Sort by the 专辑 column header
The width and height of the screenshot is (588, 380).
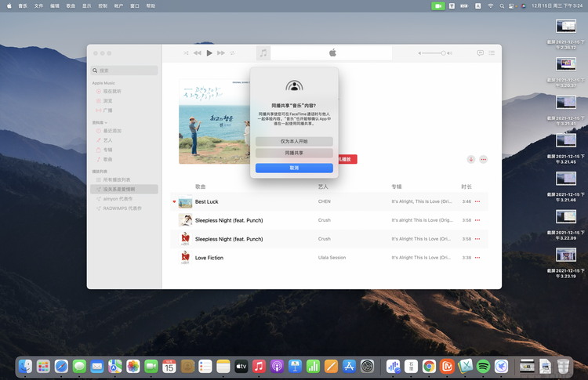[x=397, y=186]
